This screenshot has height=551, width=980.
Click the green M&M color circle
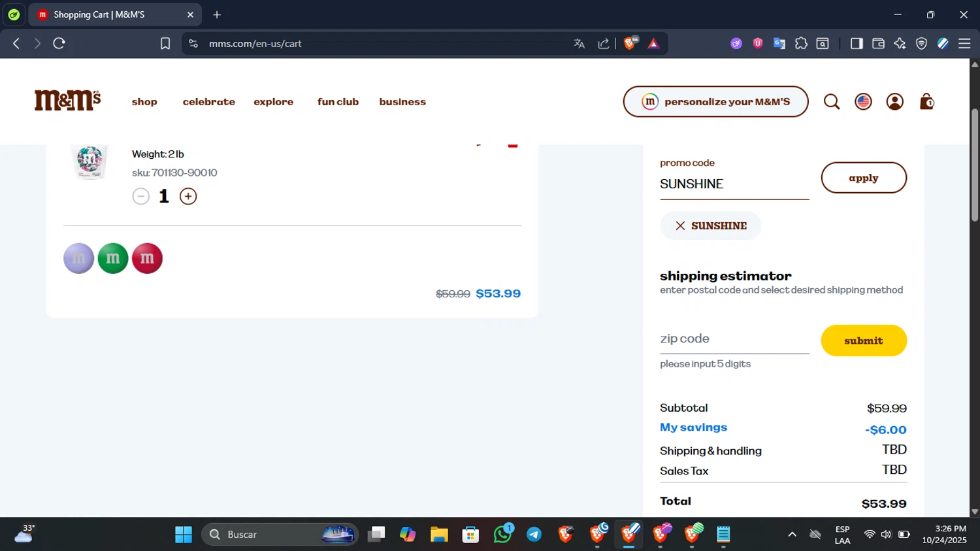(113, 258)
